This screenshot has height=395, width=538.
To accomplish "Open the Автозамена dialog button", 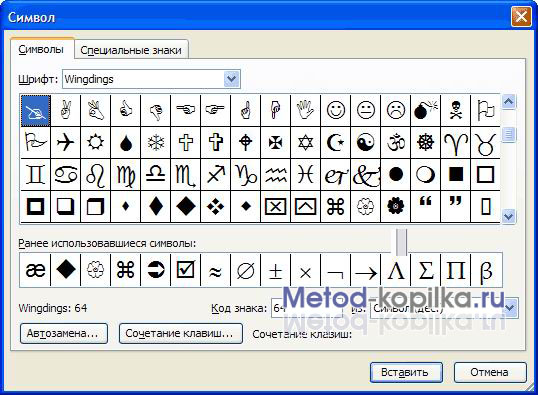I will tap(64, 333).
